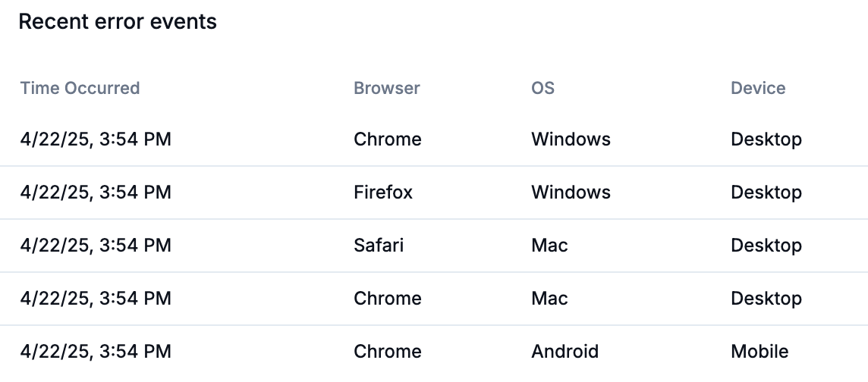The width and height of the screenshot is (868, 382).
Task: Click Windows cell in first Chrome row
Action: (571, 139)
